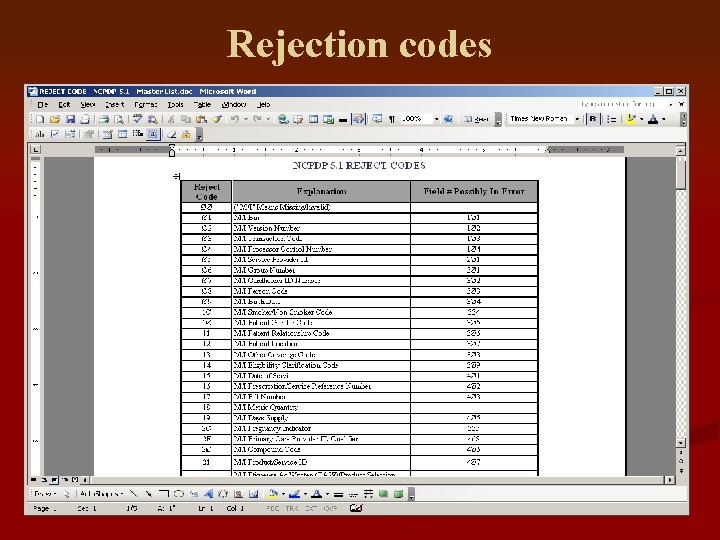Select the Oval drawing tool
The image size is (720, 540).
179,494
